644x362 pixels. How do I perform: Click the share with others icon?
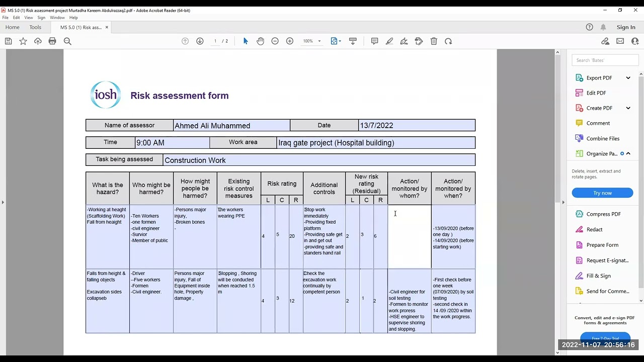pos(635,41)
